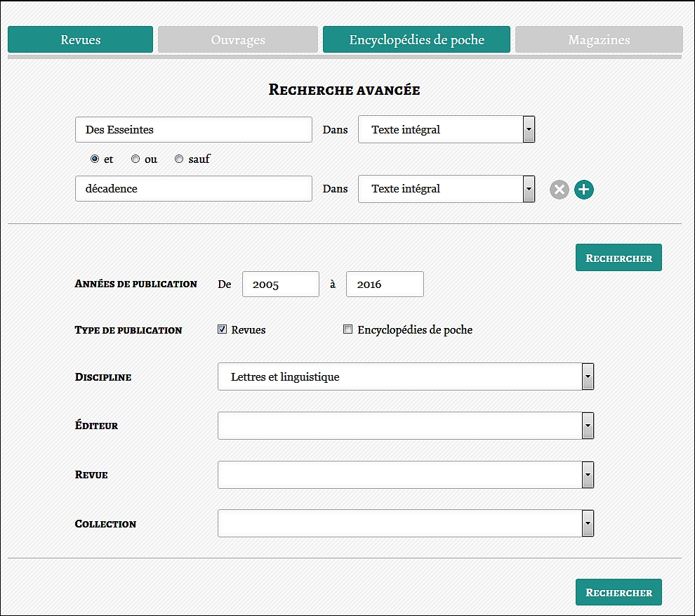Click the upper Rechercher button
695x616 pixels.
618,258
